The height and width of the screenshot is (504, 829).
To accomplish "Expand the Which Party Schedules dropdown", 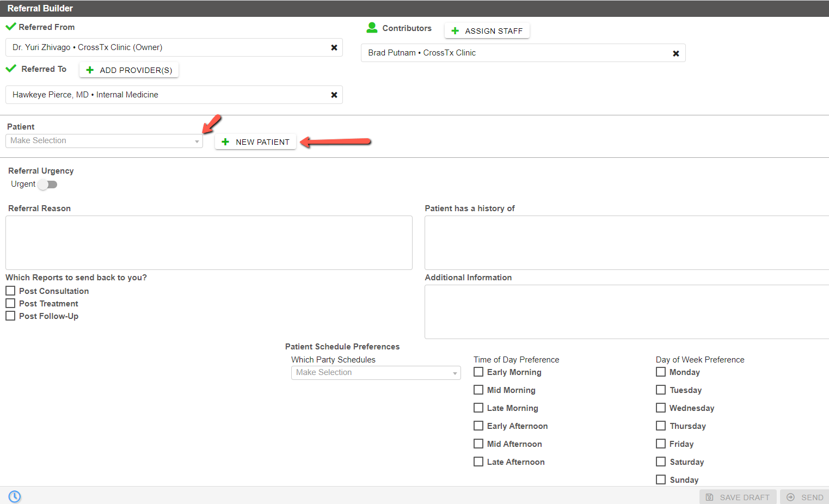I will [376, 373].
